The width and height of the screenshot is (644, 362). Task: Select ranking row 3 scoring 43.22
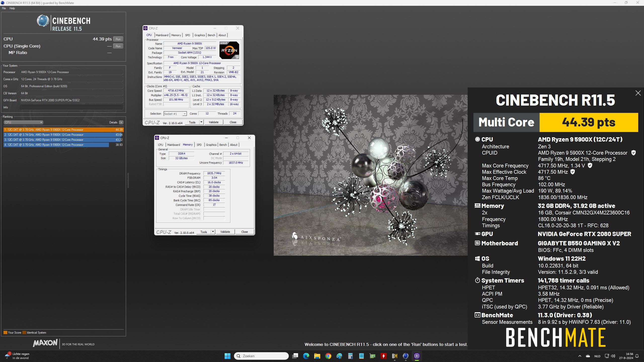coord(63,140)
